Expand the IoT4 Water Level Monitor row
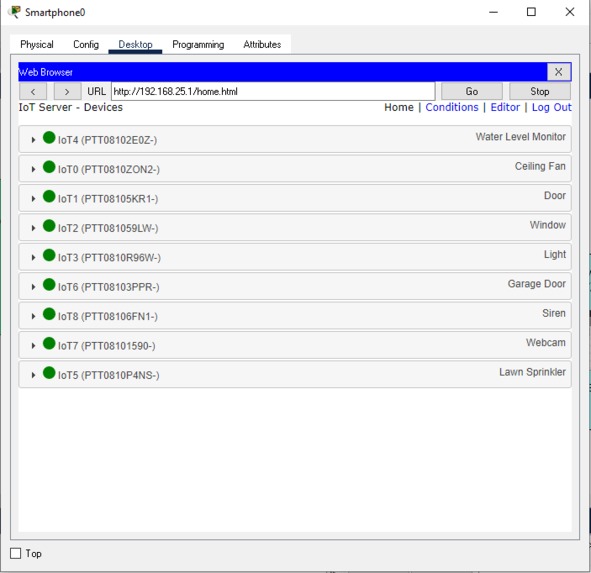 click(x=33, y=140)
